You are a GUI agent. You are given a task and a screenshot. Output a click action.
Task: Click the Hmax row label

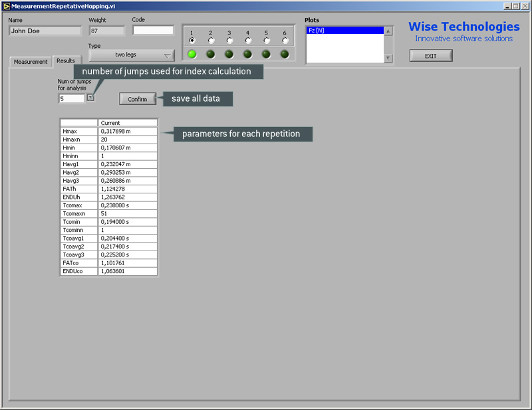coord(78,132)
